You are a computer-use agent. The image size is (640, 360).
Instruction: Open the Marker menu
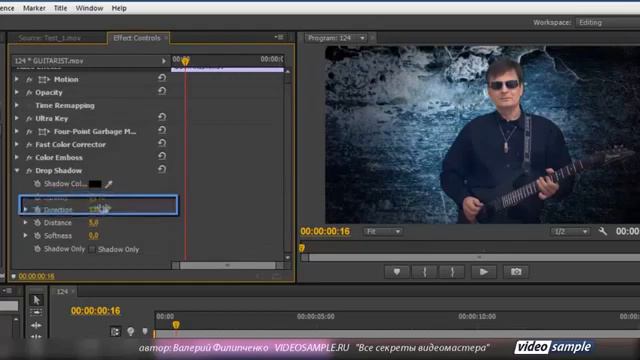pos(34,8)
